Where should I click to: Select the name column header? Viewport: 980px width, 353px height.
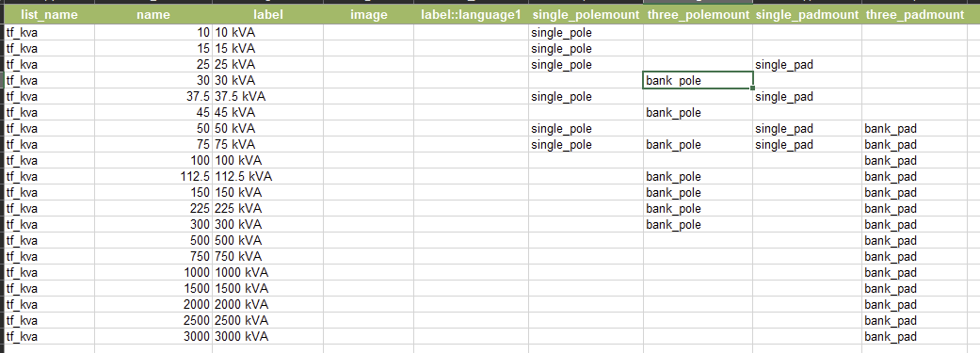[153, 14]
